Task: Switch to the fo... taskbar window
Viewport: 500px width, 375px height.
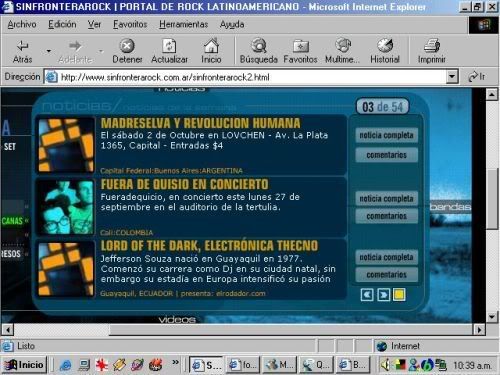Action: (243, 365)
